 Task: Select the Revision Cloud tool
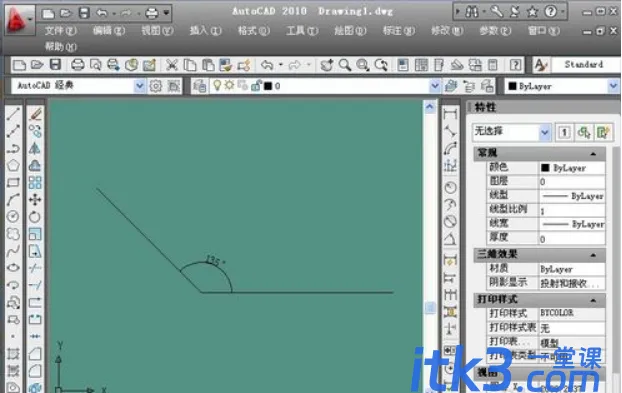[x=13, y=234]
